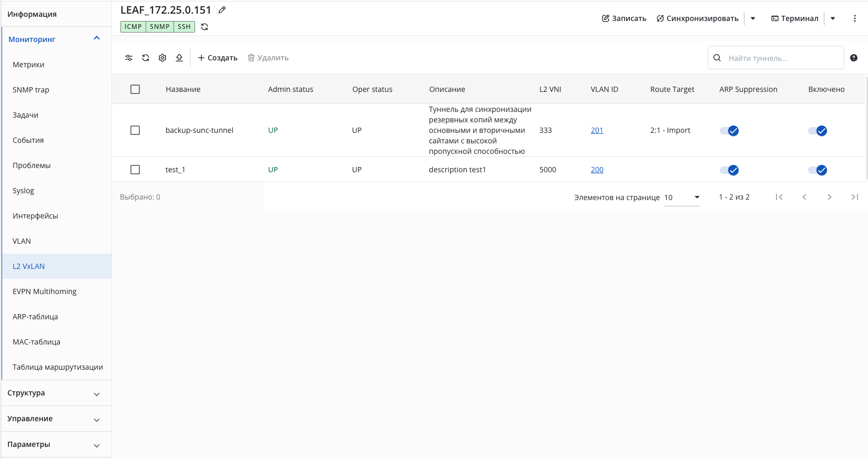Expand the Структура section
This screenshot has height=459, width=868.
click(x=56, y=393)
